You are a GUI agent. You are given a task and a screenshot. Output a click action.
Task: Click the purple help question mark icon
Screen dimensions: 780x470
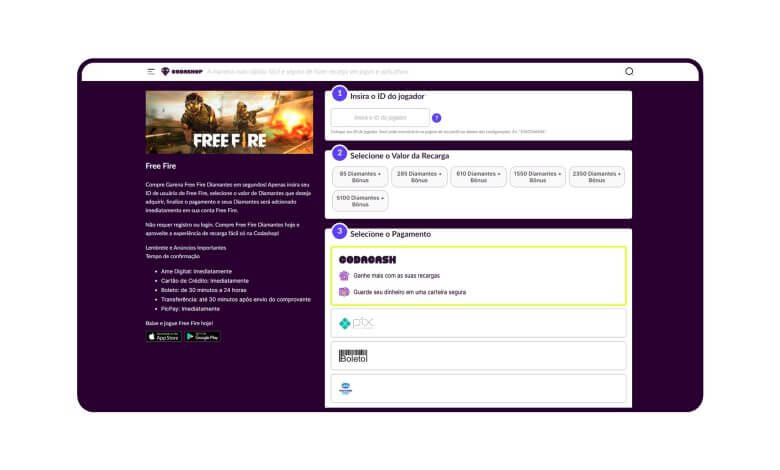click(436, 118)
